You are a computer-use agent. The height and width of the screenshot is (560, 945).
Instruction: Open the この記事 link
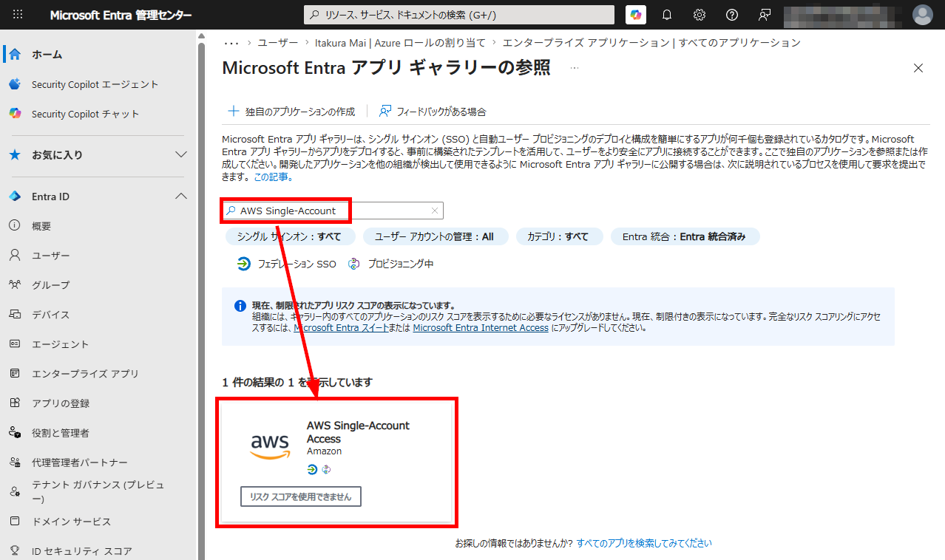click(273, 177)
